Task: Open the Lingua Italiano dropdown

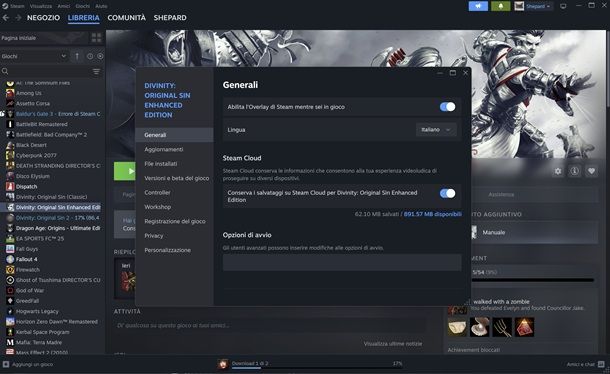Action: (436, 130)
